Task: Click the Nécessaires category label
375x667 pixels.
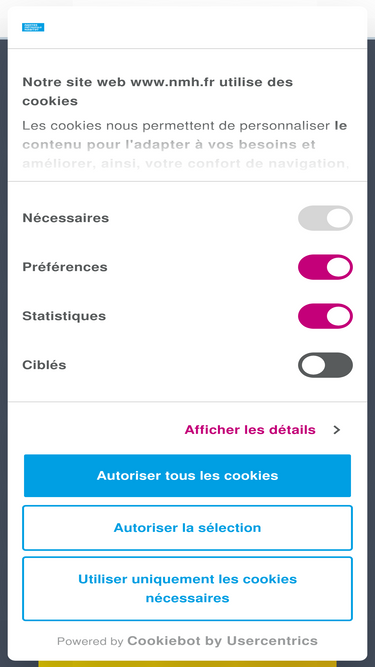Action: (65, 218)
